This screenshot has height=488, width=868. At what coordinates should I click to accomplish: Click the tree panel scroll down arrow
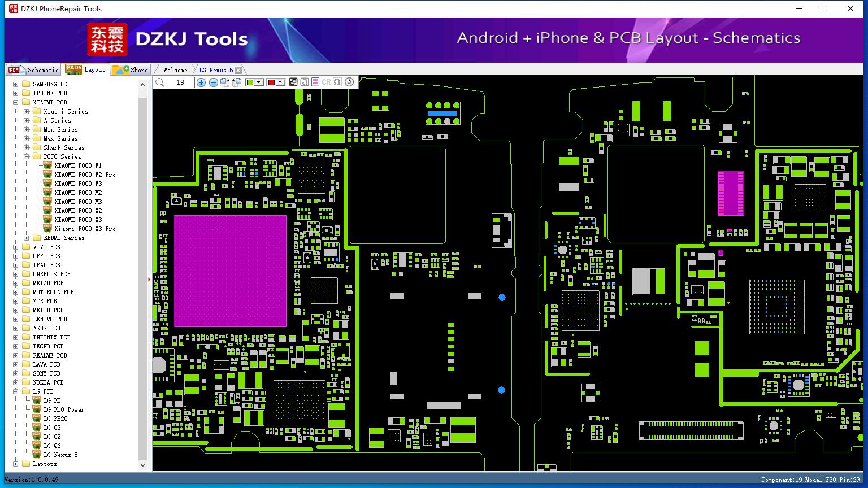[142, 465]
